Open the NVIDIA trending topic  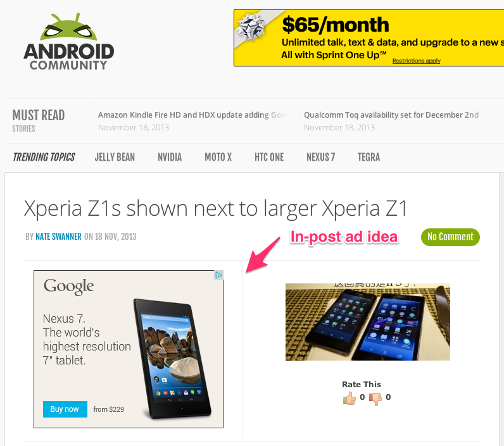(170, 157)
